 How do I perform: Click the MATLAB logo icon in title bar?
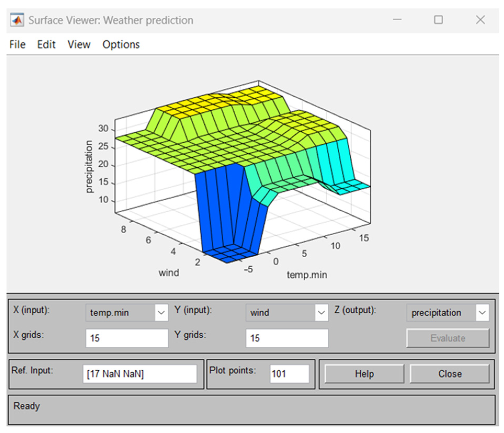point(17,20)
